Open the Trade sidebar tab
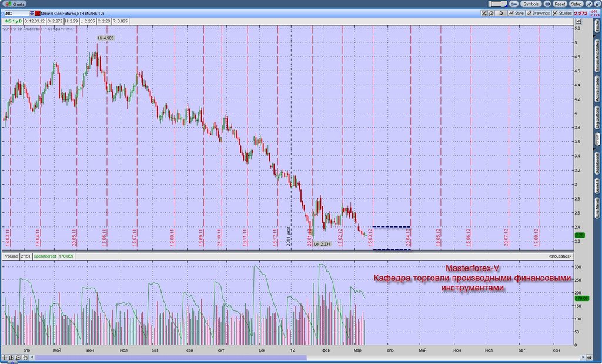The width and height of the screenshot is (602, 364). coord(597,26)
